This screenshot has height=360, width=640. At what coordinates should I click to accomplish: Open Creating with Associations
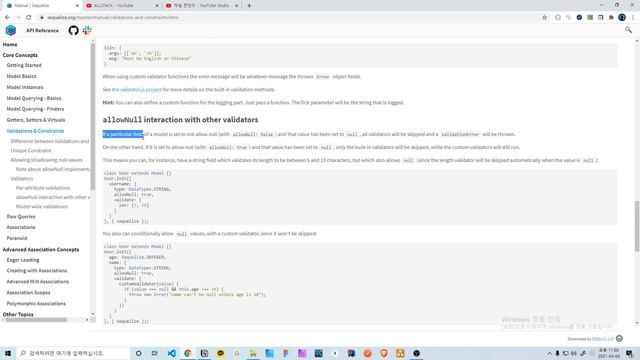37,271
